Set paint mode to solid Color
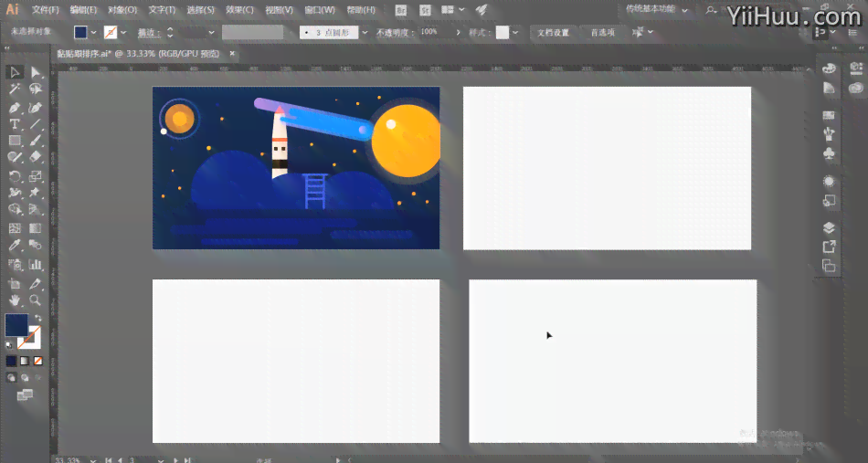 [12, 362]
